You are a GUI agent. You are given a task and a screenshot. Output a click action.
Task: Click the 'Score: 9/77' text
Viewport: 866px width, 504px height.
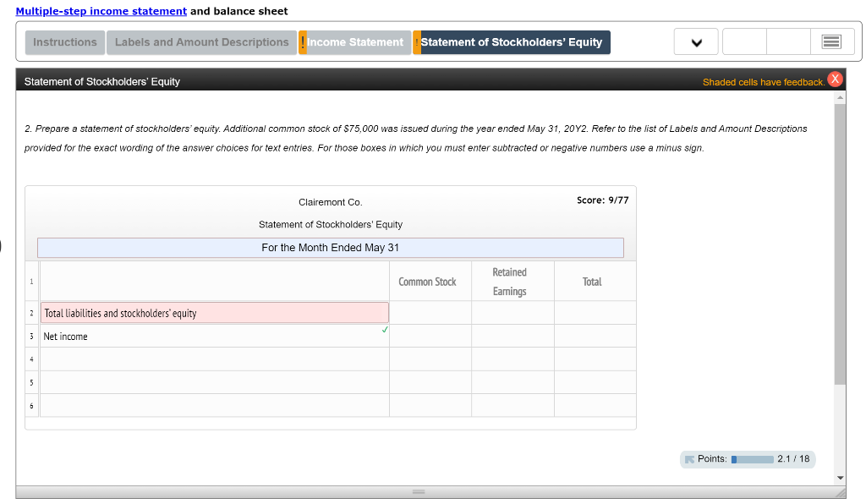click(x=602, y=200)
